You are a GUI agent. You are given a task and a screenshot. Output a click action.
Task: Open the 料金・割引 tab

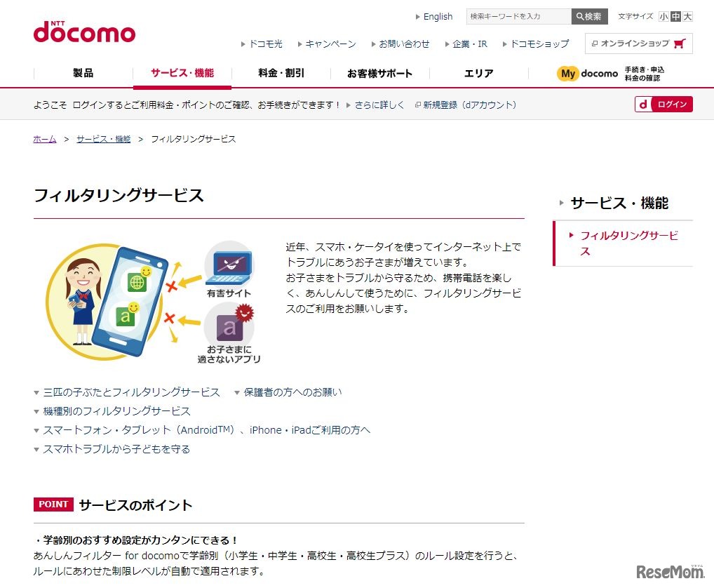coord(281,74)
